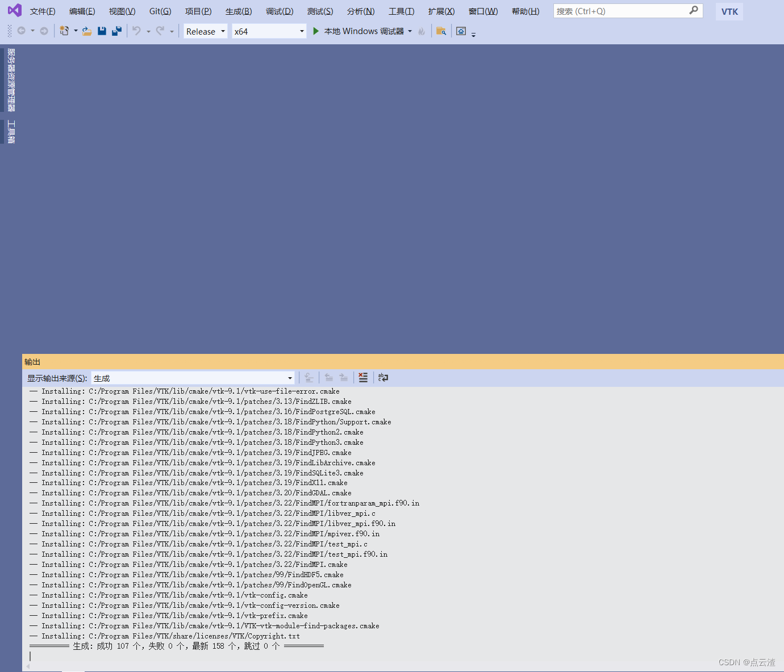Click the output line ending FindHDF5.cmake

point(186,575)
